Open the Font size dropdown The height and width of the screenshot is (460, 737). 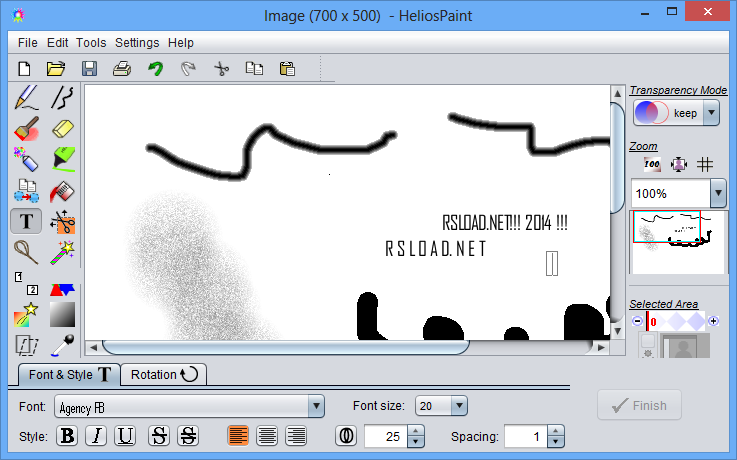tap(459, 406)
